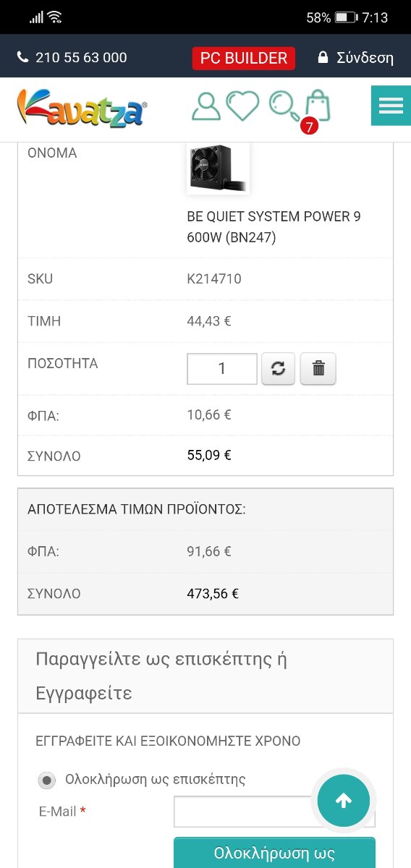Focus the E-Mail input field
The height and width of the screenshot is (868, 411).
click(x=274, y=812)
